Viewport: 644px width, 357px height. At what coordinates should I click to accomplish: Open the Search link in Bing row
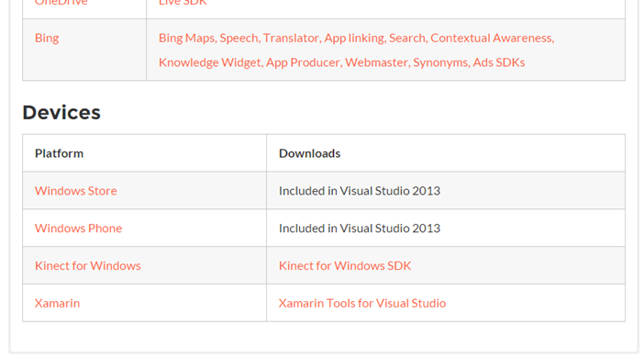[407, 39]
